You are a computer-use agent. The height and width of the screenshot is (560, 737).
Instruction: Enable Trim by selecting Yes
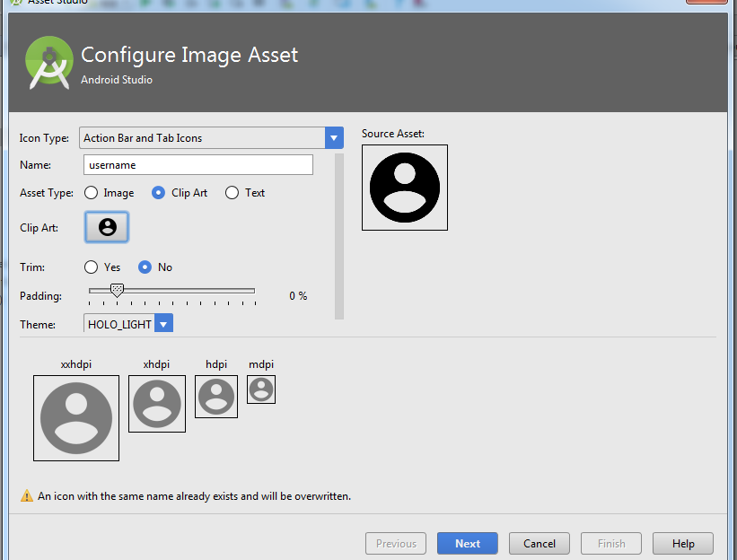(92, 267)
